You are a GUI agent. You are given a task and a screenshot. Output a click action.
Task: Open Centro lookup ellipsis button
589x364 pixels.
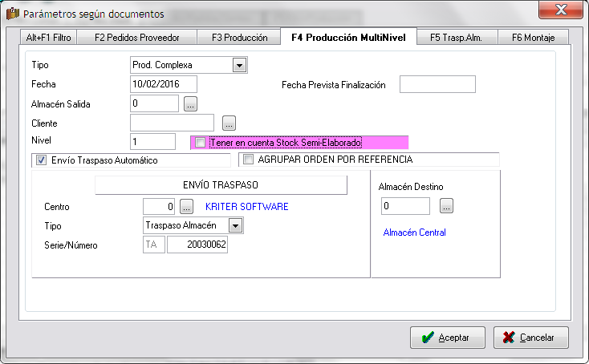click(x=186, y=206)
